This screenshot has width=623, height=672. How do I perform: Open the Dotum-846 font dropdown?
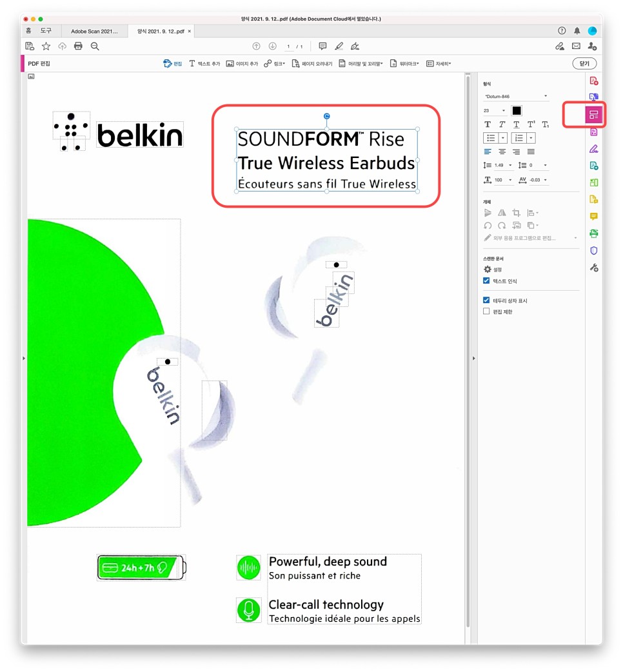[516, 97]
